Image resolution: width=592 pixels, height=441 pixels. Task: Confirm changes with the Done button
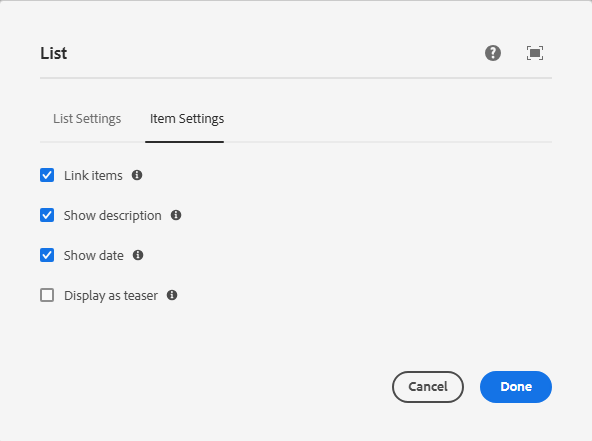(516, 387)
